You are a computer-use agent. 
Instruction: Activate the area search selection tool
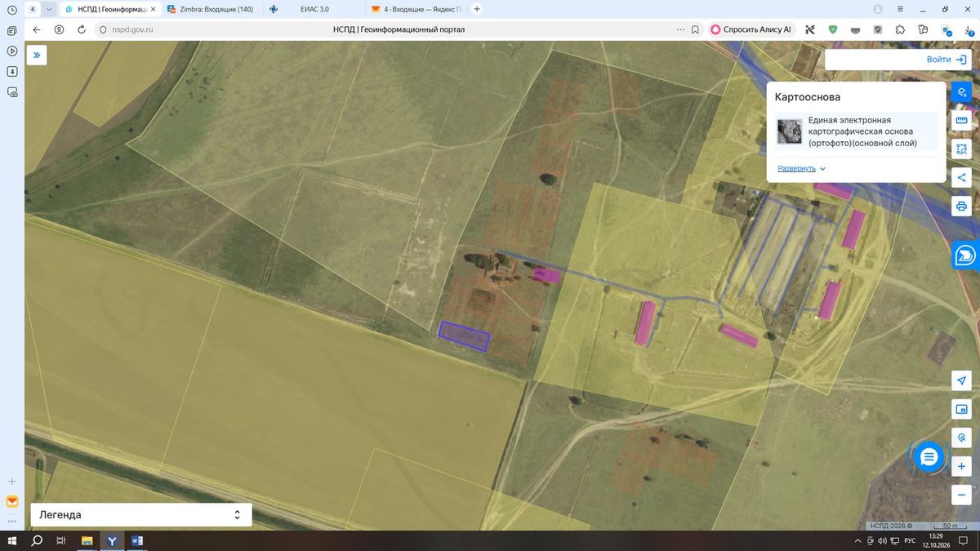click(x=962, y=149)
